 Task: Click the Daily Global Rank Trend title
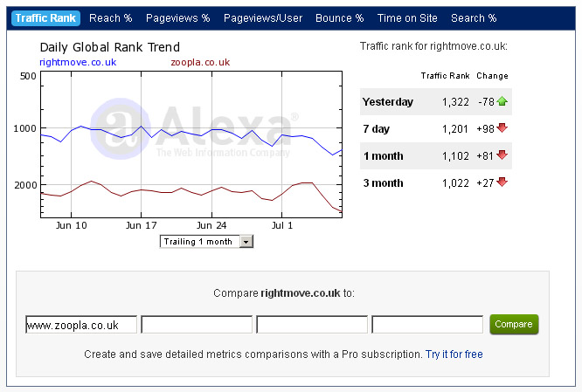110,47
